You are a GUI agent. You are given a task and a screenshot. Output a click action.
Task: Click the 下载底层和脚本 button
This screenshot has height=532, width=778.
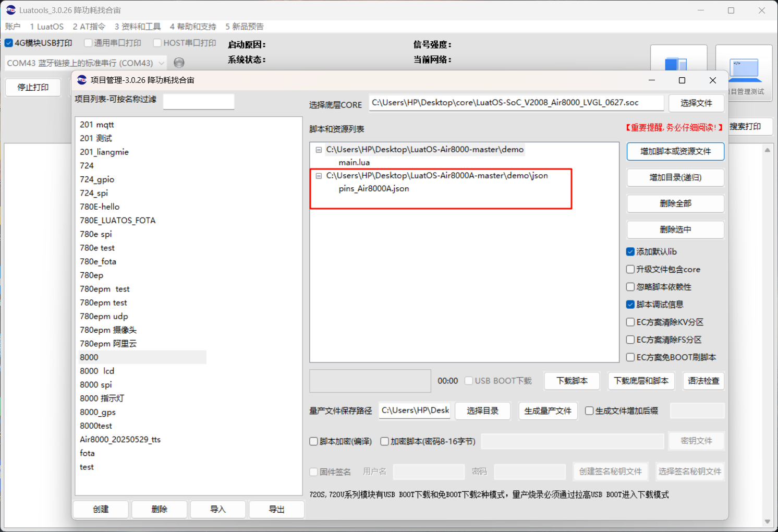641,381
